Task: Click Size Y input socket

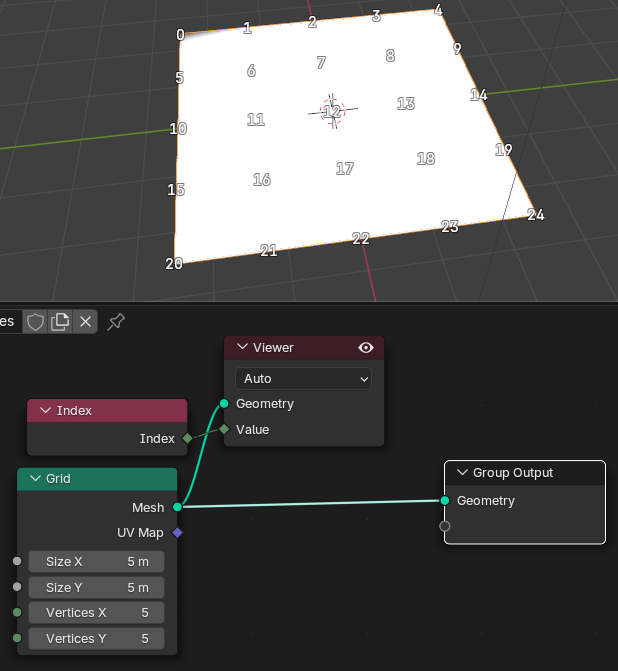Action: 17,587
